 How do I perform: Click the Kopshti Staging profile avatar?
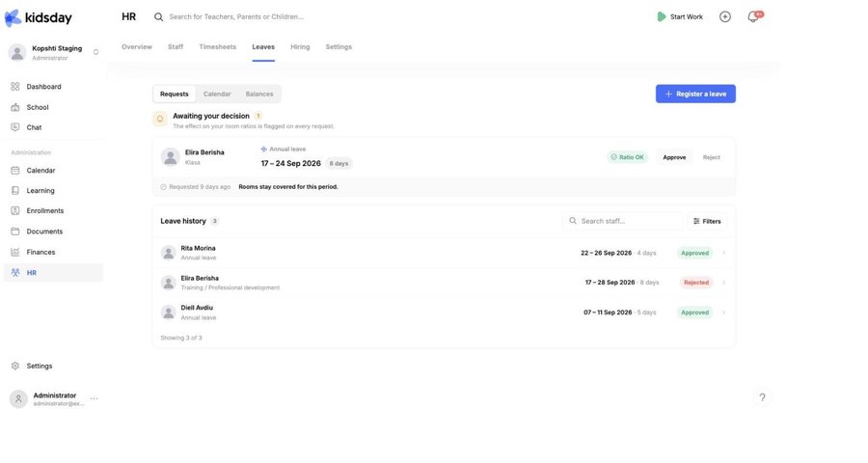pyautogui.click(x=17, y=53)
